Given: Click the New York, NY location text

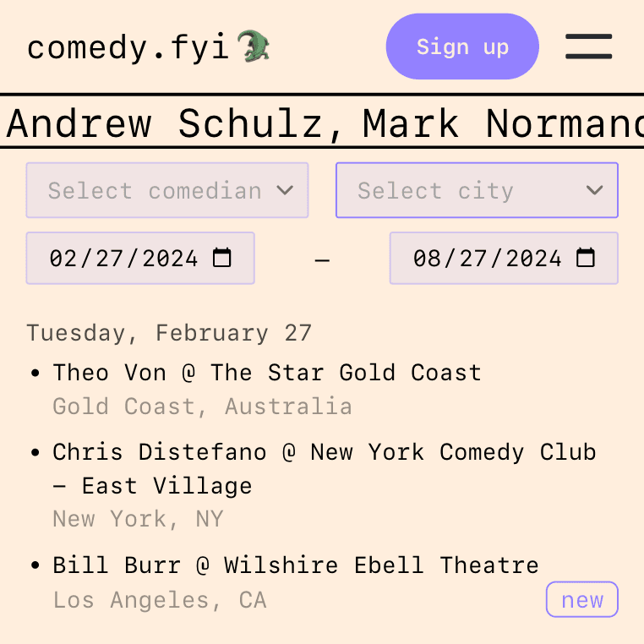Looking at the screenshot, I should click(139, 519).
